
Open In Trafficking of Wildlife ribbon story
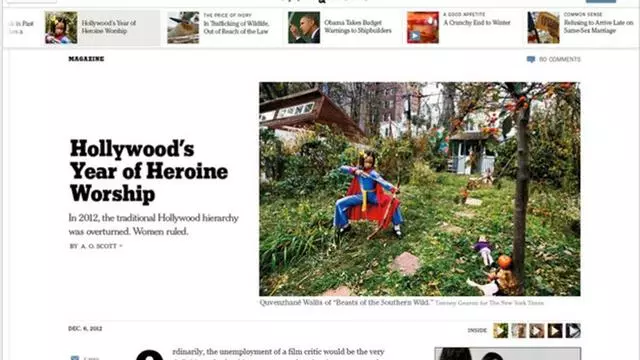click(x=236, y=27)
